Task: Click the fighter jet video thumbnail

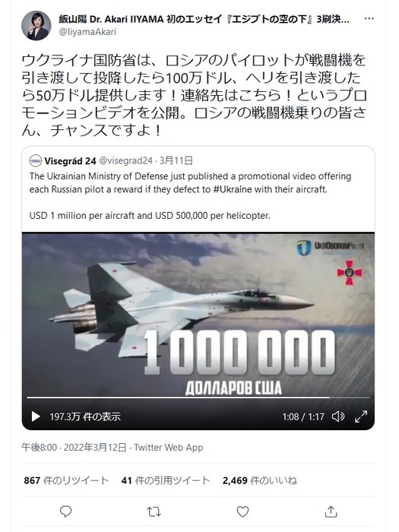Action: 198,314
